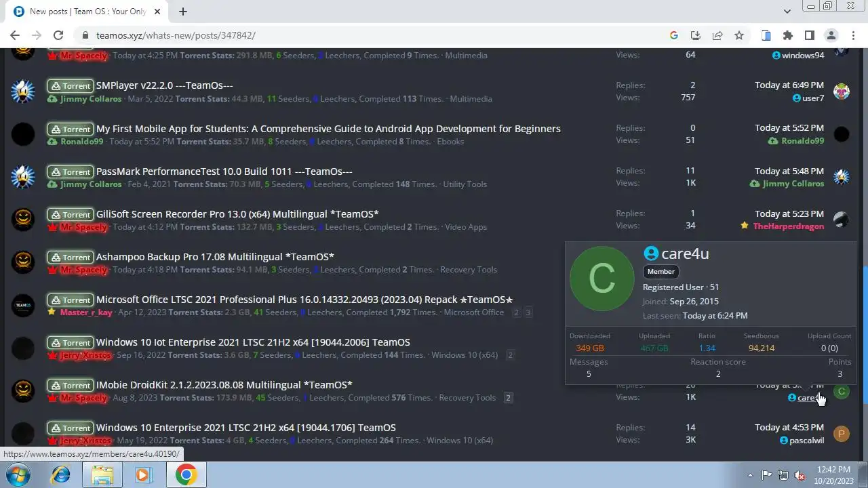Open SMPlayer v22.2.0 thread
The width and height of the screenshot is (868, 488).
tap(164, 85)
